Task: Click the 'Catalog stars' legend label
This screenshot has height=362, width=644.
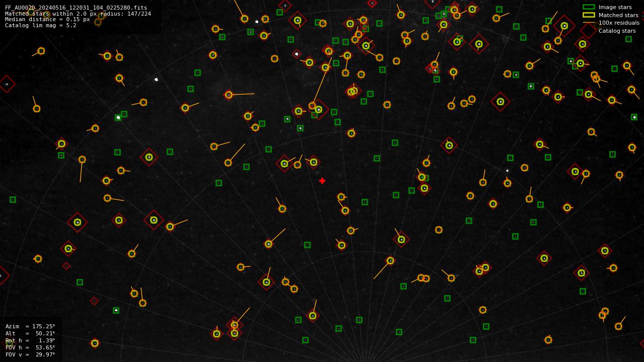Action: click(x=617, y=31)
